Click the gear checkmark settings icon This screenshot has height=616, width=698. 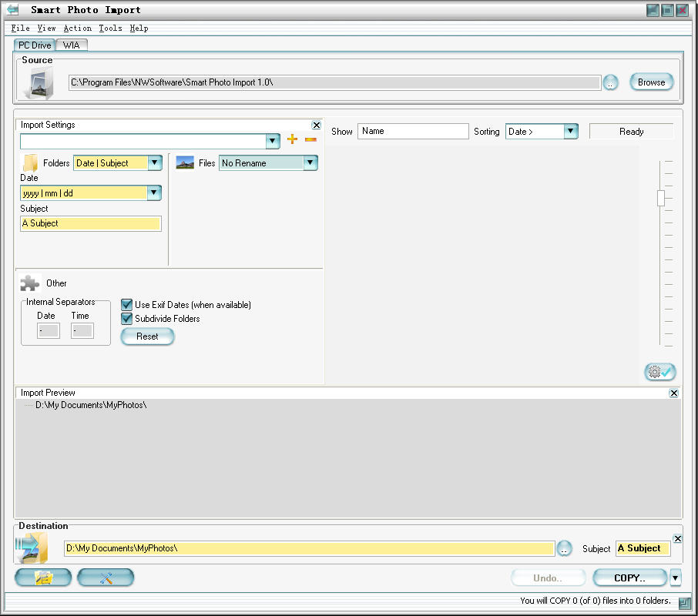[659, 372]
